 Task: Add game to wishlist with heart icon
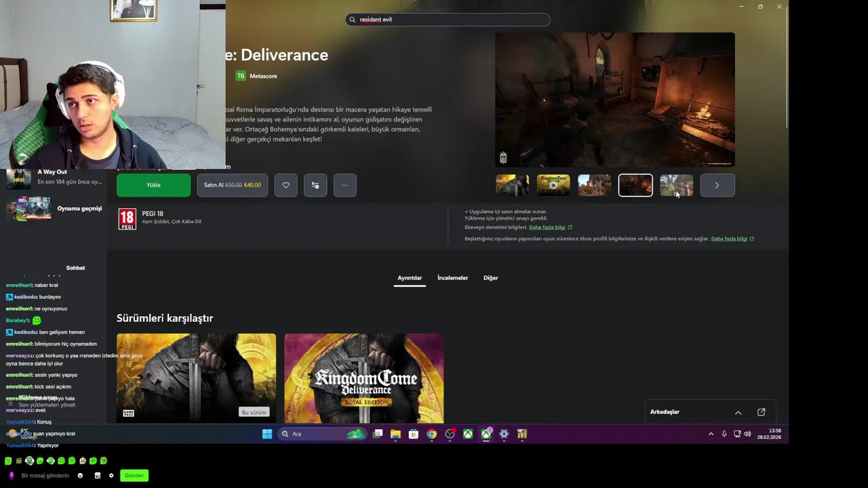(x=285, y=185)
